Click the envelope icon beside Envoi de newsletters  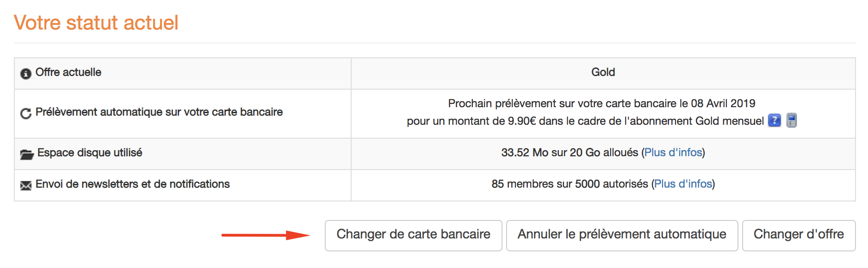(x=26, y=186)
